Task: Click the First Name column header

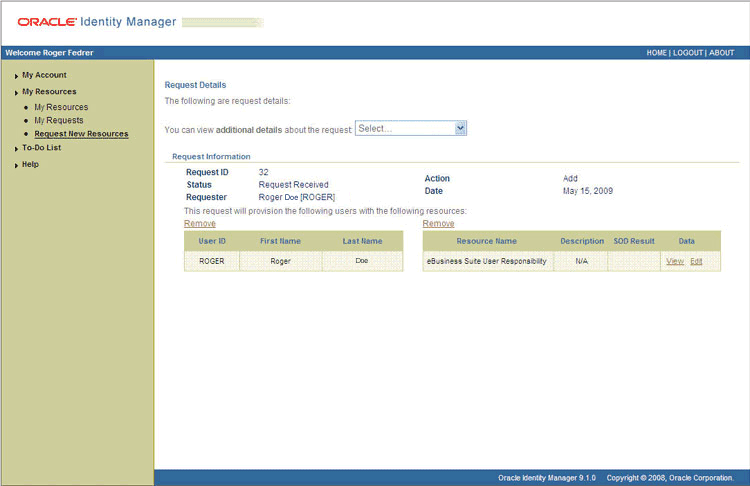Action: [280, 241]
